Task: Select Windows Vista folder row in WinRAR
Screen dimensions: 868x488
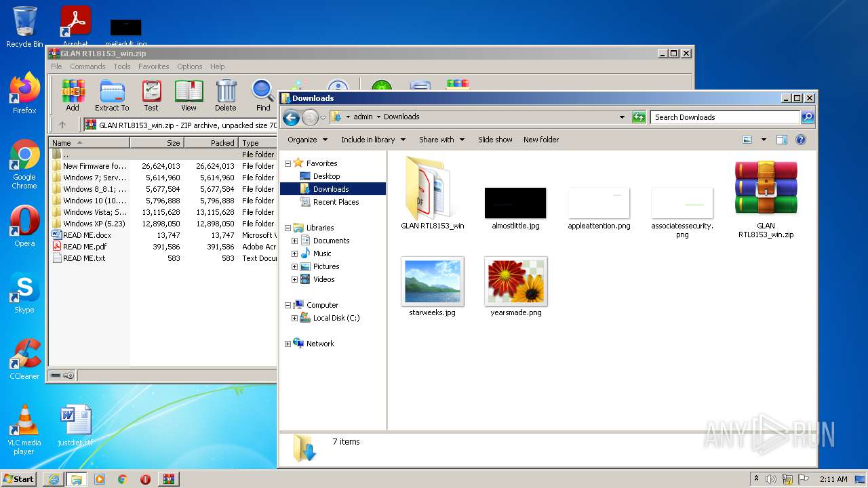Action: (x=163, y=212)
